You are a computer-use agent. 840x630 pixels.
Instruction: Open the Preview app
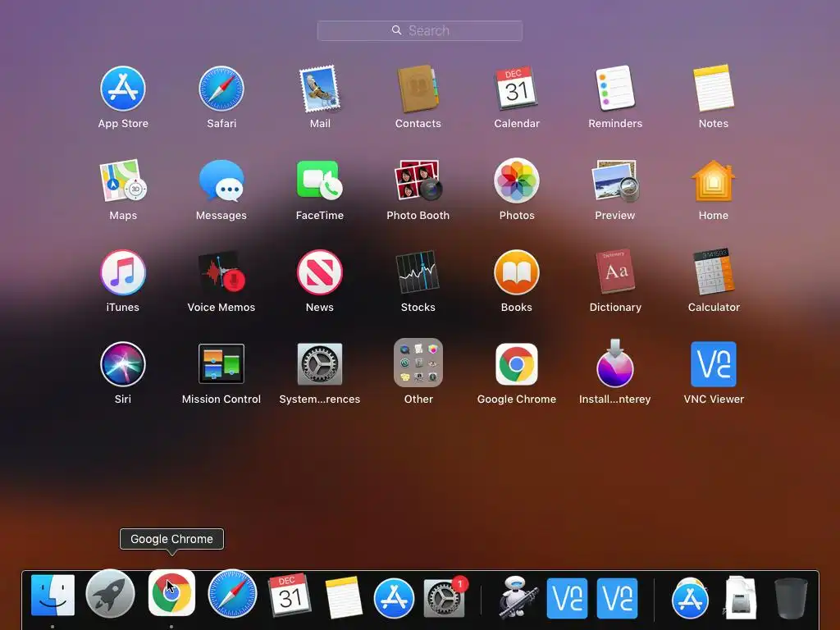point(615,181)
